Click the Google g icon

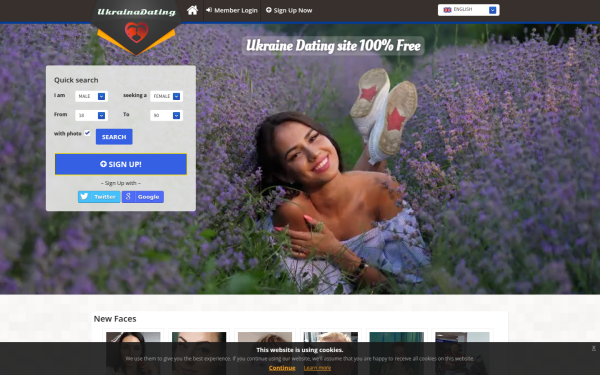pos(128,197)
